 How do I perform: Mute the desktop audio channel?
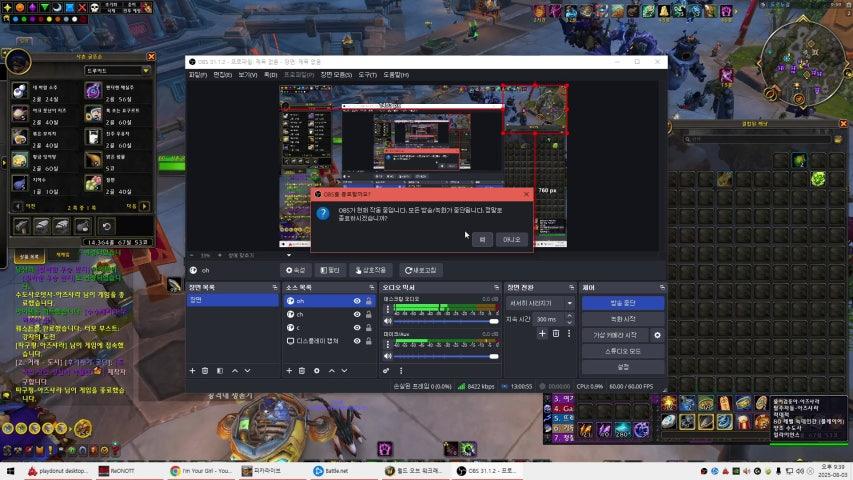[x=388, y=321]
